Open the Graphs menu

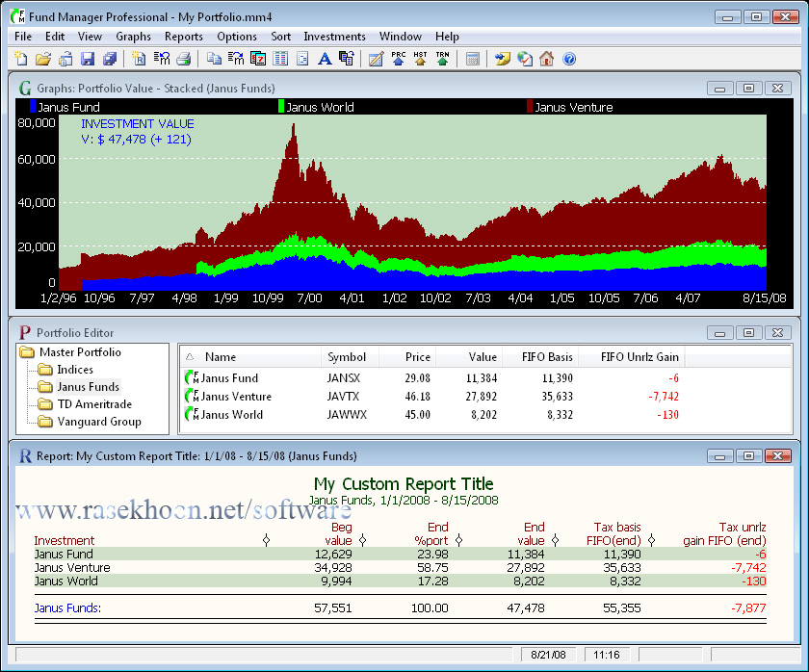pos(133,37)
